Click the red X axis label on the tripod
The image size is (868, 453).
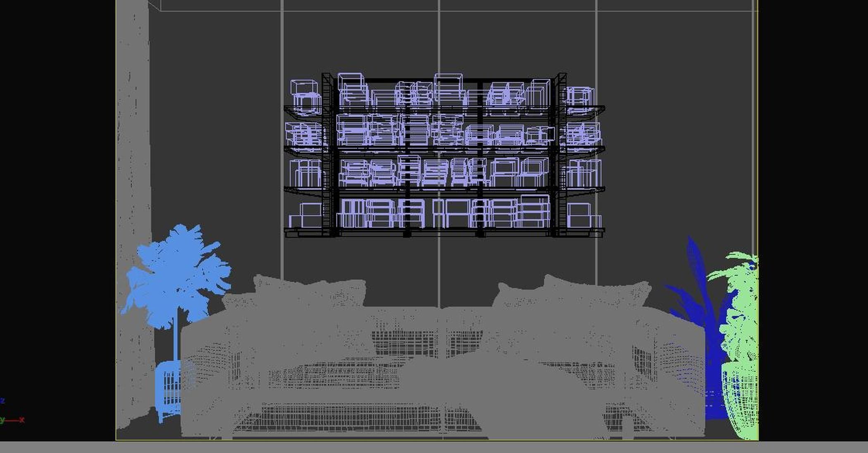click(21, 420)
